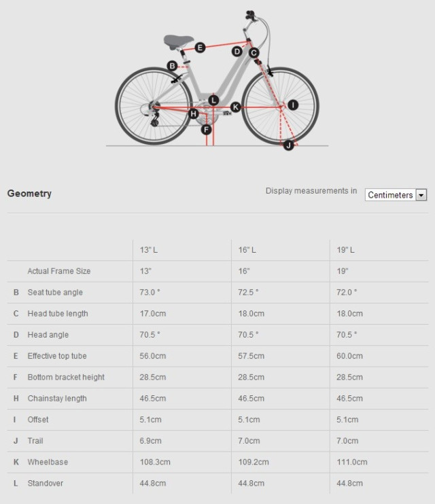Click the J trail marker at ground line
The width and height of the screenshot is (435, 504).
coord(288,145)
